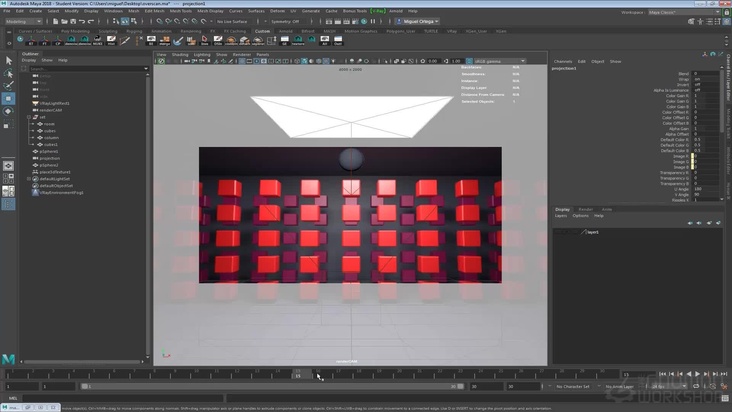Select the arrow Select tool

coord(9,61)
